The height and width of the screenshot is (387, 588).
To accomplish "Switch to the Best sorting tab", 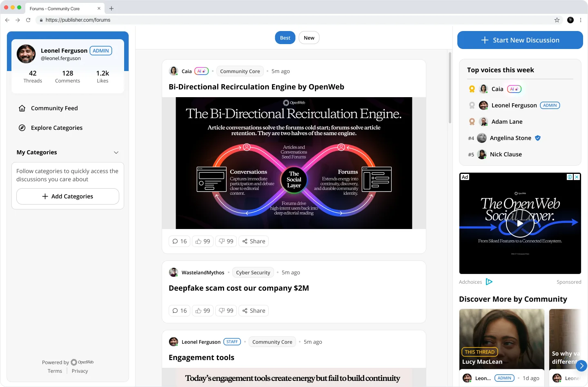I will pos(285,38).
